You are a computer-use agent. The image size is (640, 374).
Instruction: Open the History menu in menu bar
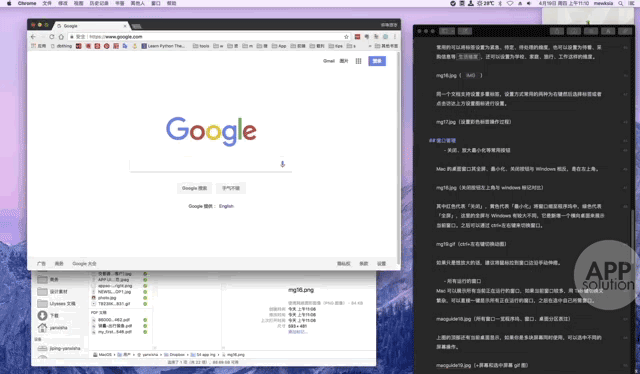point(99,3)
